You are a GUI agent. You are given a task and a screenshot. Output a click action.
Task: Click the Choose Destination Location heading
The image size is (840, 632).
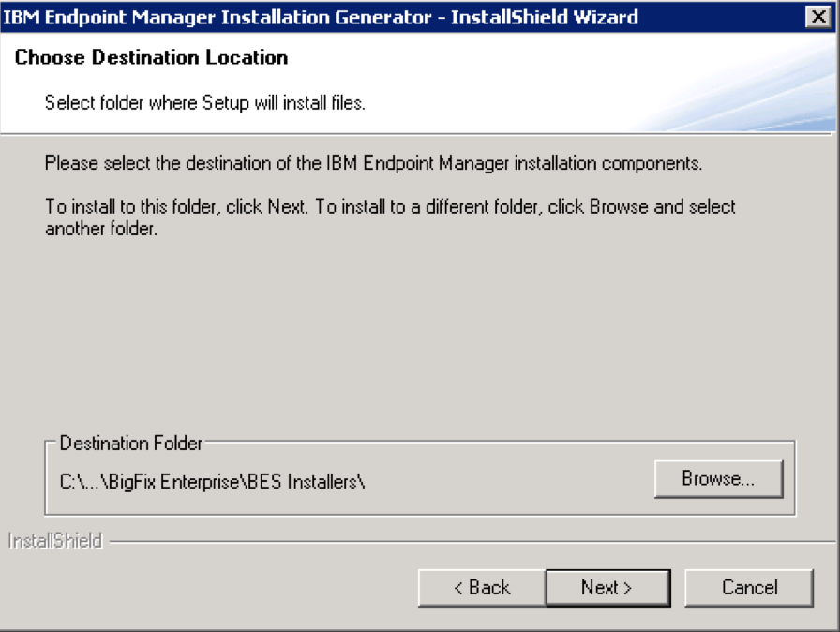[151, 58]
